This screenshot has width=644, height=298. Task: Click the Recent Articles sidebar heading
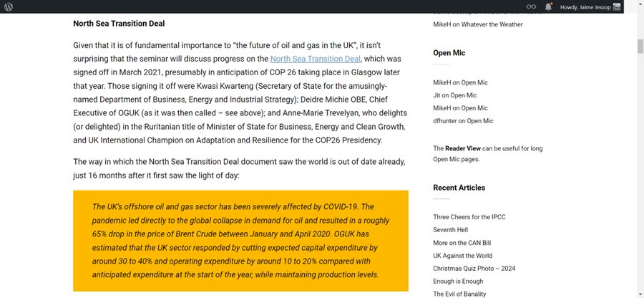[459, 188]
